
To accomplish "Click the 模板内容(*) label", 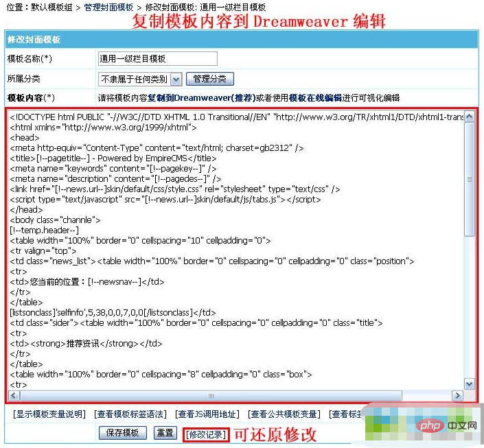I will tap(31, 98).
